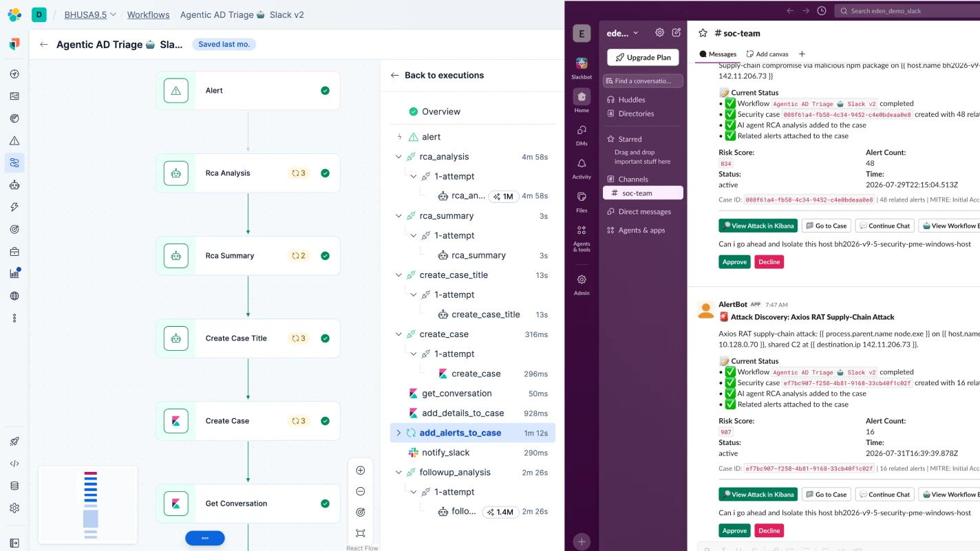Add a new tab with plus in Slack
The image size is (980, 551).
(802, 54)
